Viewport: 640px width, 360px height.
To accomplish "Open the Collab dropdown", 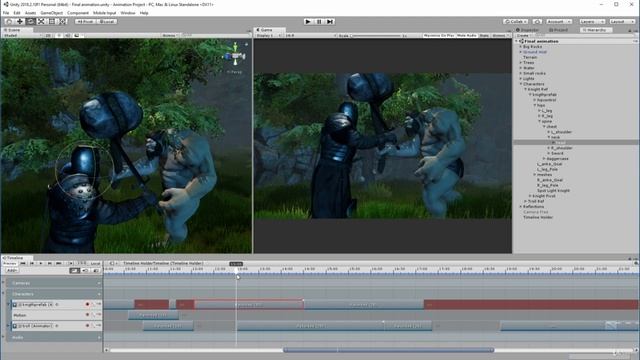I will click(x=516, y=21).
